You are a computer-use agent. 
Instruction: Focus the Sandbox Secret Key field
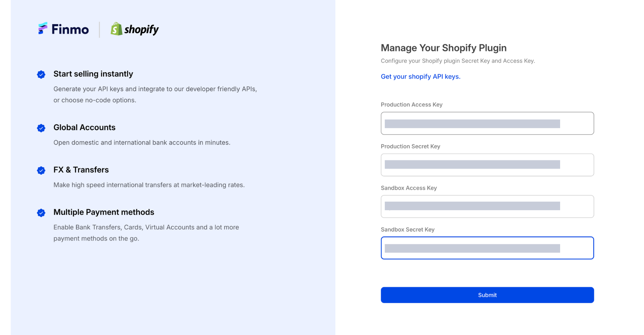[x=487, y=248]
